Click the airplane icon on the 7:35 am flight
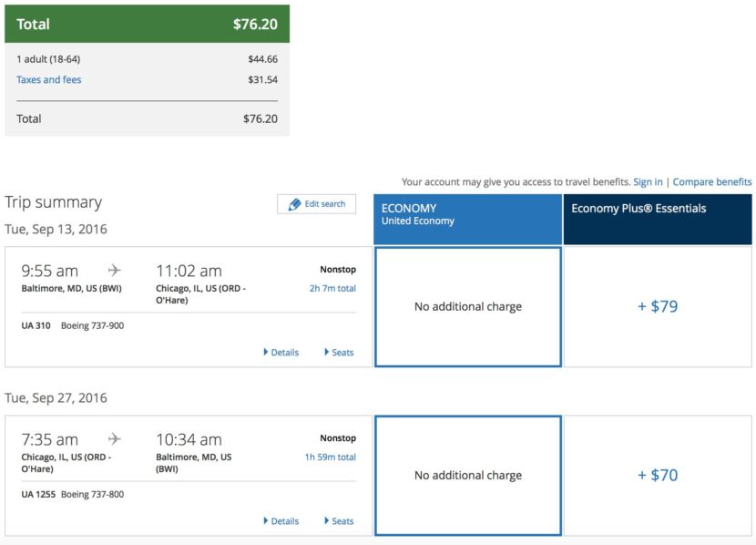The height and width of the screenshot is (545, 756). click(x=114, y=439)
